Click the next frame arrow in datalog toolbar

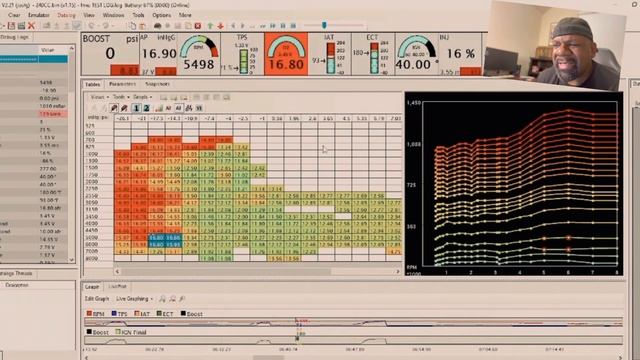point(242,26)
